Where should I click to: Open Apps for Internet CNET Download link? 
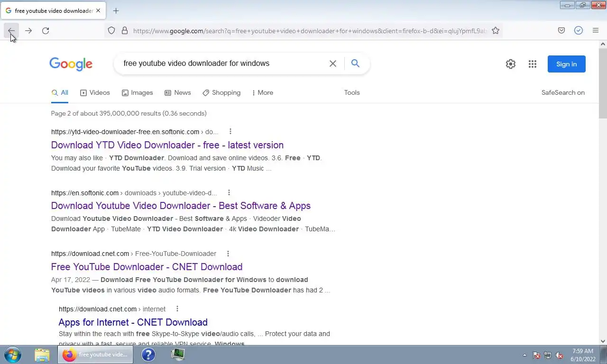click(x=133, y=322)
